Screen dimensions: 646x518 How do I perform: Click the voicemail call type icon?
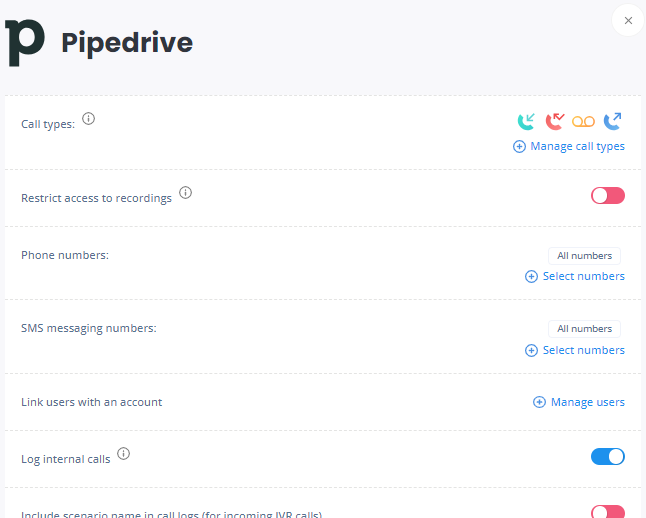tap(583, 122)
